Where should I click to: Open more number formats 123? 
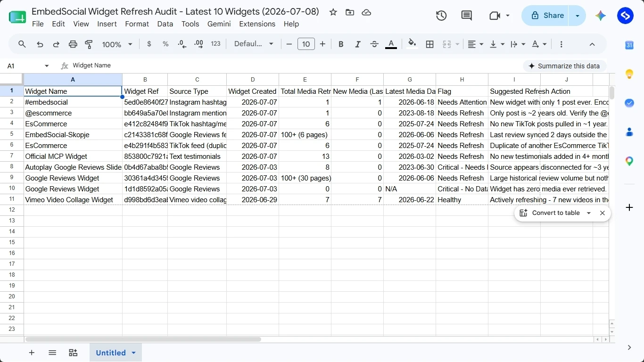coord(215,44)
